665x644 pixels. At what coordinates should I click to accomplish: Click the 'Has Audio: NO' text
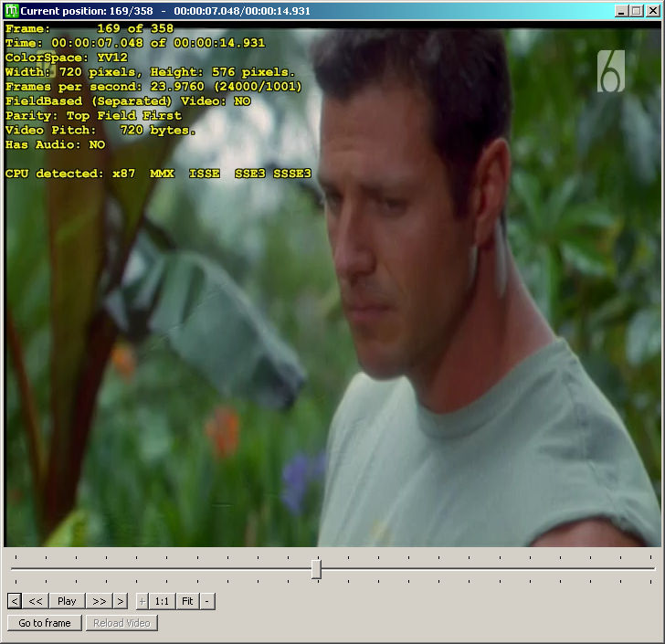click(55, 144)
